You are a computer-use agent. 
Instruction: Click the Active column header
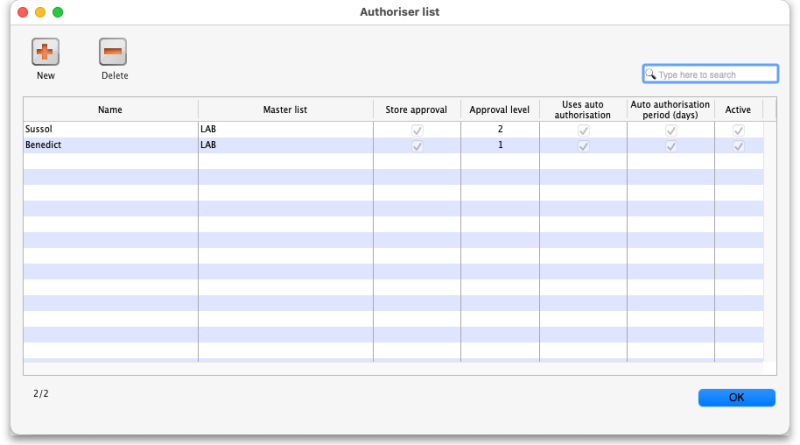tap(738, 109)
